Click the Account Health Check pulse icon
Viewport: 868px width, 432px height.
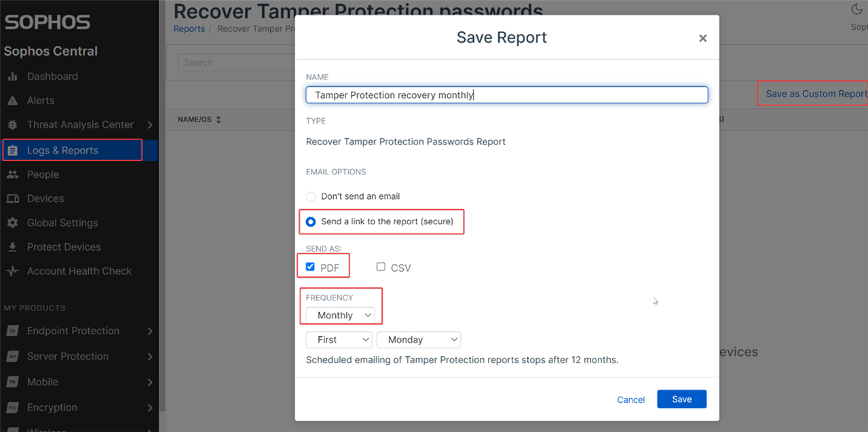coord(12,271)
